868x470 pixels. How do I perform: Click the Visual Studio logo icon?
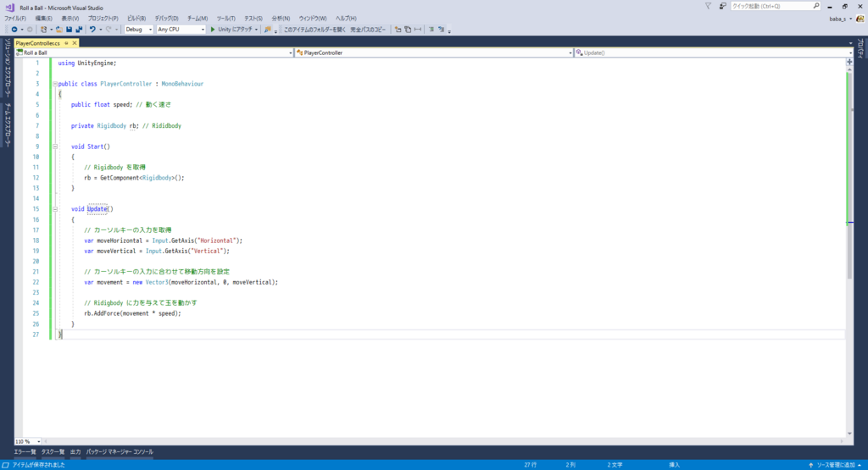pos(9,7)
